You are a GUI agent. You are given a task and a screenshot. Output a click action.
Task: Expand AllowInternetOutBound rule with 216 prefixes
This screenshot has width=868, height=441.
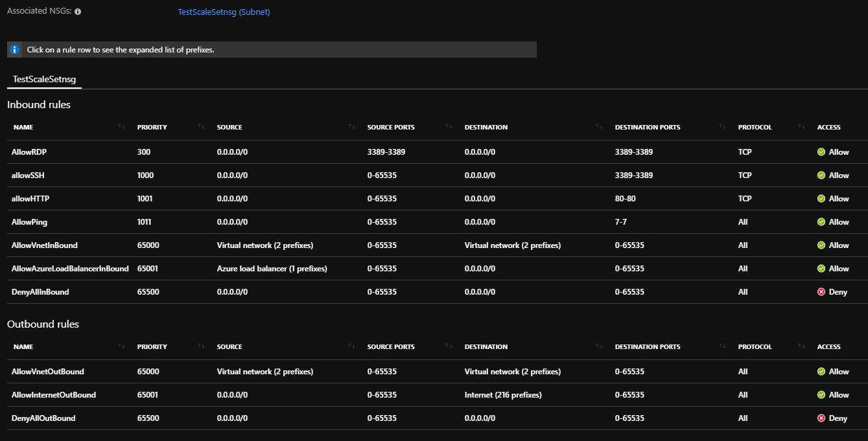click(x=53, y=395)
